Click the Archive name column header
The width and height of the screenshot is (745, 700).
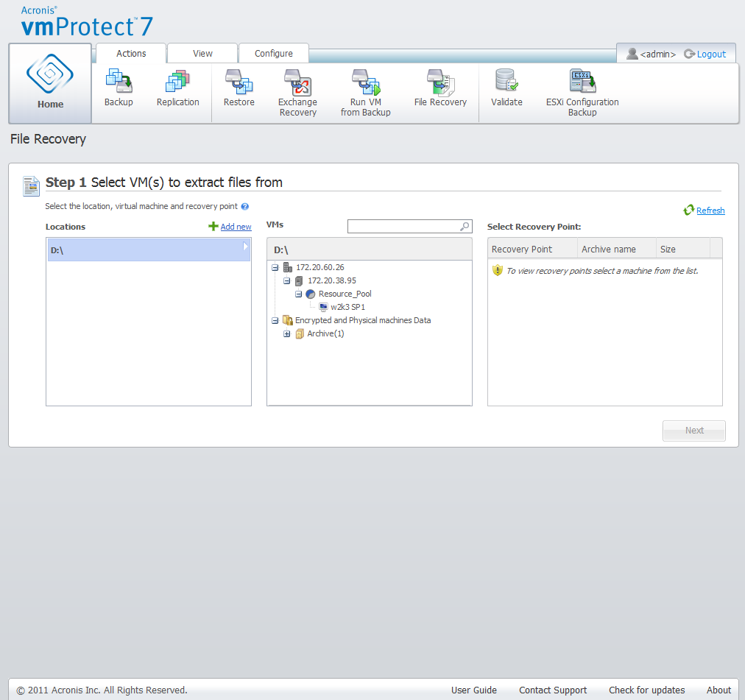tap(617, 249)
